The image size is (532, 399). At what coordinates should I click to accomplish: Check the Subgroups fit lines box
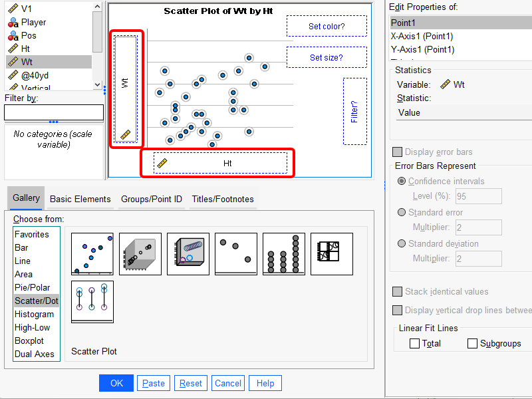tap(472, 343)
